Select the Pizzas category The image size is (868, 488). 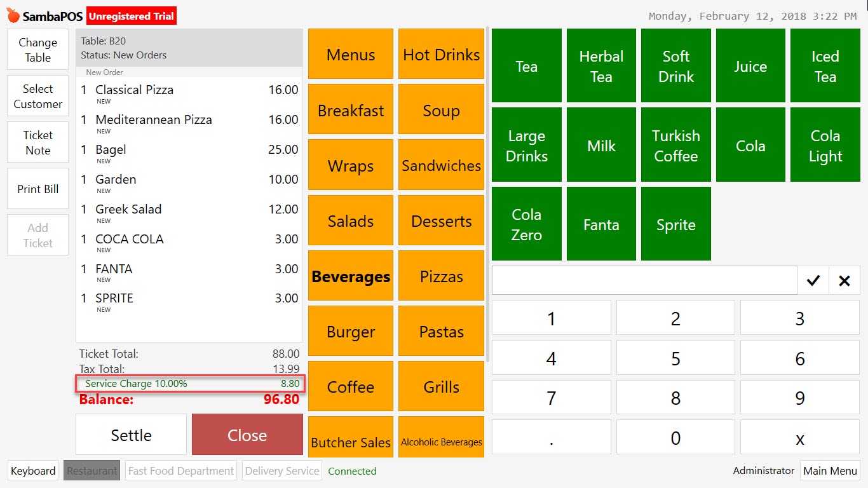coord(441,276)
